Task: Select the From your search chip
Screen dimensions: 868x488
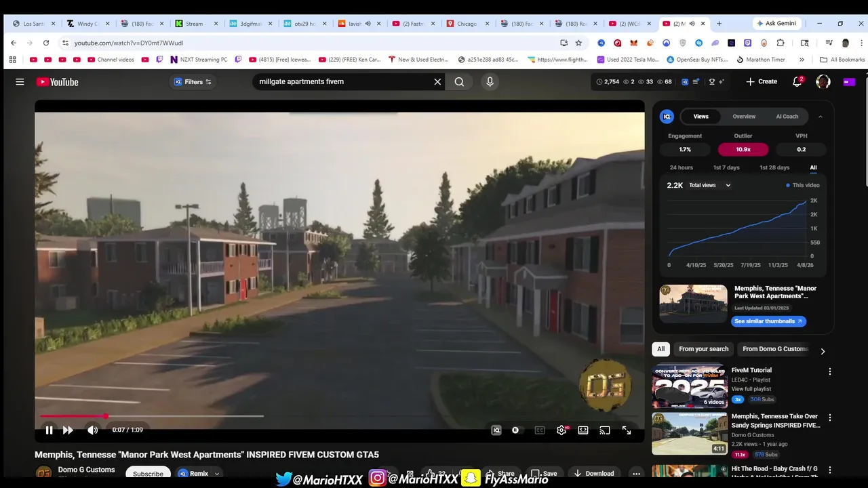Action: 703,349
